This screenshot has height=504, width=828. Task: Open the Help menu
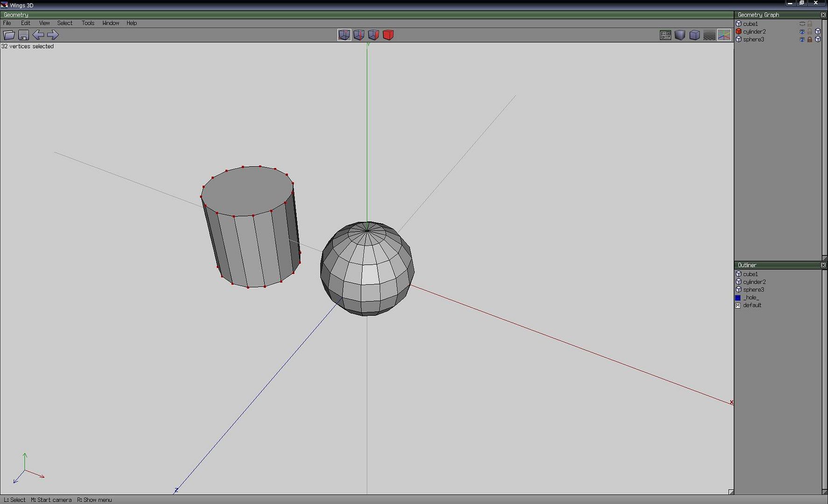[x=132, y=23]
